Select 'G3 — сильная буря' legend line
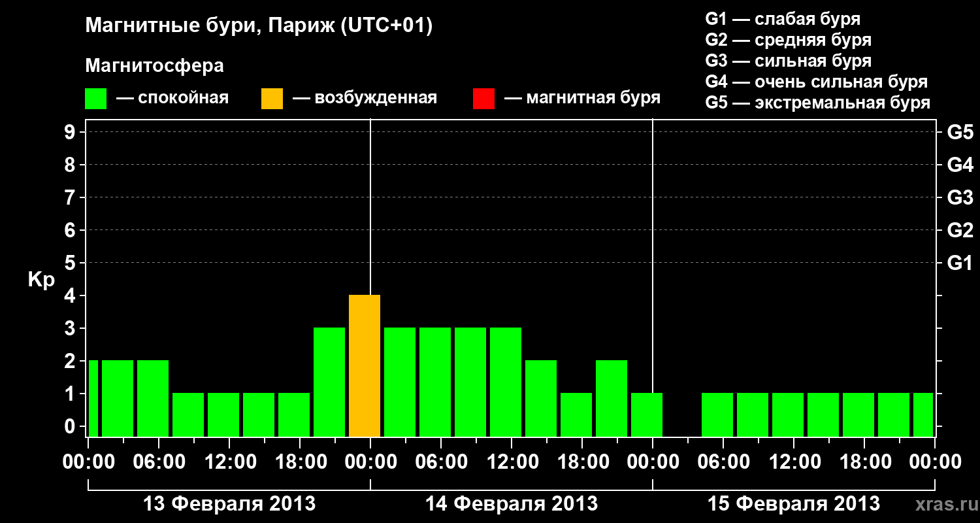The height and width of the screenshot is (523, 980). point(788,61)
